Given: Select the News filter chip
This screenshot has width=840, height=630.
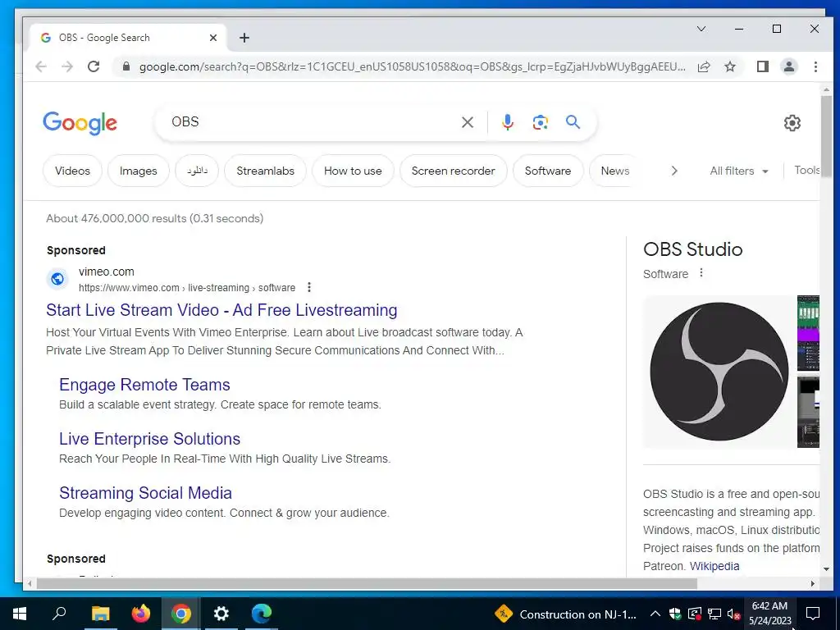Looking at the screenshot, I should pos(614,171).
